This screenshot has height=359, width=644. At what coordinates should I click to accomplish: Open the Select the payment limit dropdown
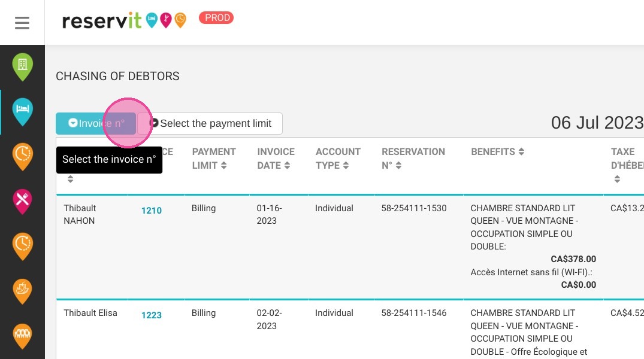210,123
